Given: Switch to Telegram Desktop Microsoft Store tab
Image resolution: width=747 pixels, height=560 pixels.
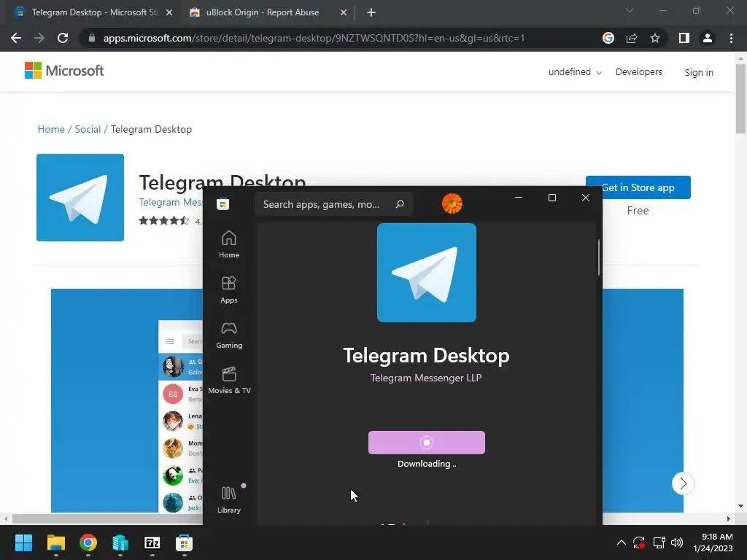Looking at the screenshot, I should click(x=90, y=12).
